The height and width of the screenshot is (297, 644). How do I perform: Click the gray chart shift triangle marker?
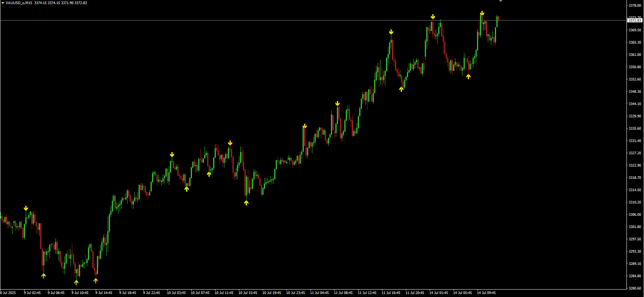point(501,1)
